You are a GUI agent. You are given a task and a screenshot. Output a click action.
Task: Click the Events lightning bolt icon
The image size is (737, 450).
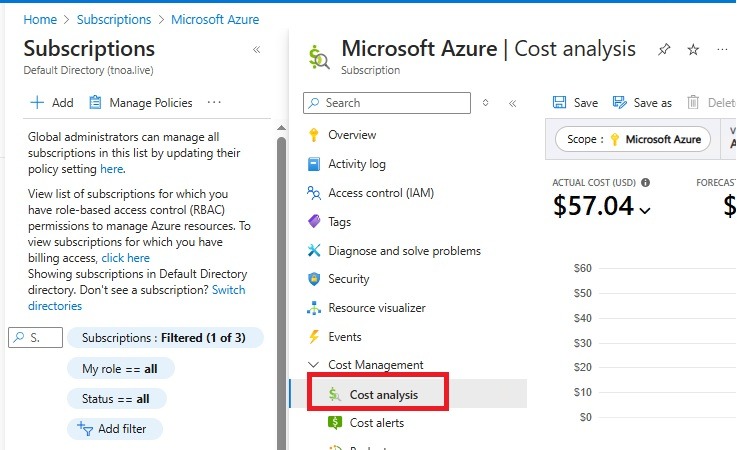point(314,337)
